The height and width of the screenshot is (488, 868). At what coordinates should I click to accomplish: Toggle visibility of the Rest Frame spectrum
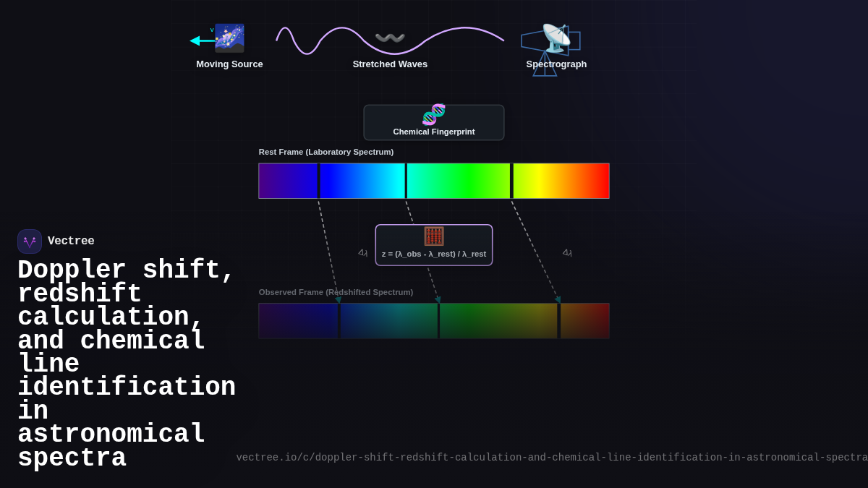tap(434, 180)
